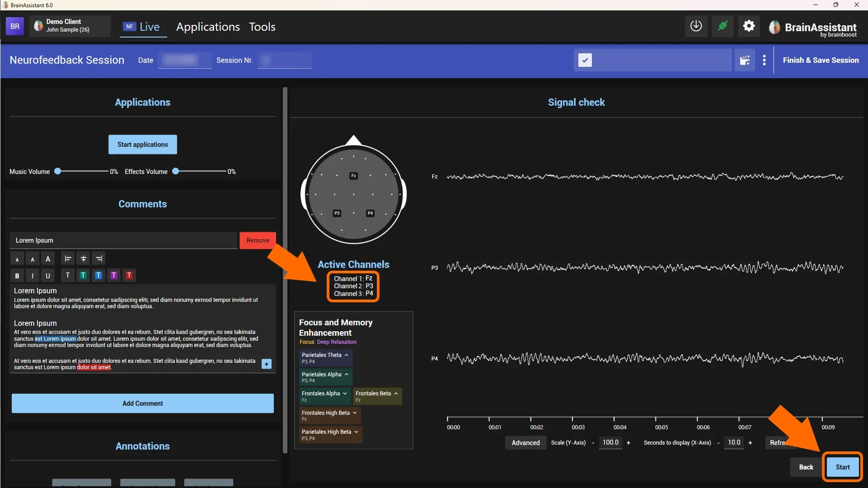Viewport: 868px width, 488px height.
Task: Apply the align center text icon
Action: (x=84, y=258)
